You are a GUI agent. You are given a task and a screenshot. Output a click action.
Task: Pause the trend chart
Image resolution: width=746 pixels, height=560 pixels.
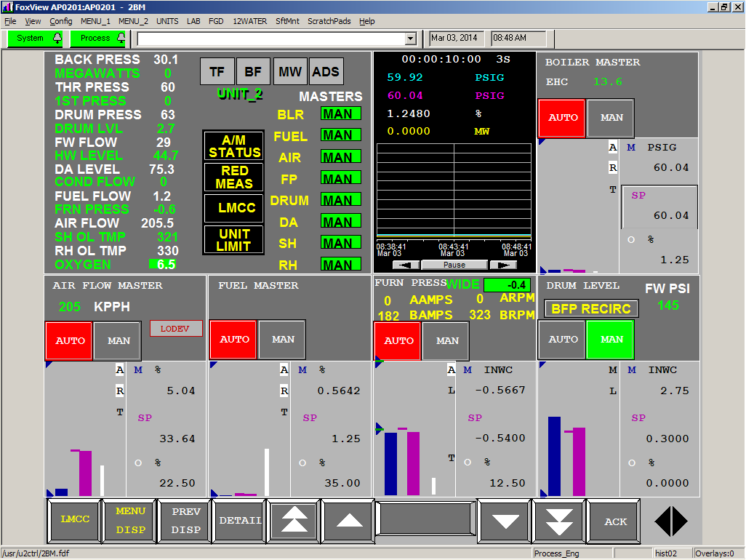(x=455, y=265)
